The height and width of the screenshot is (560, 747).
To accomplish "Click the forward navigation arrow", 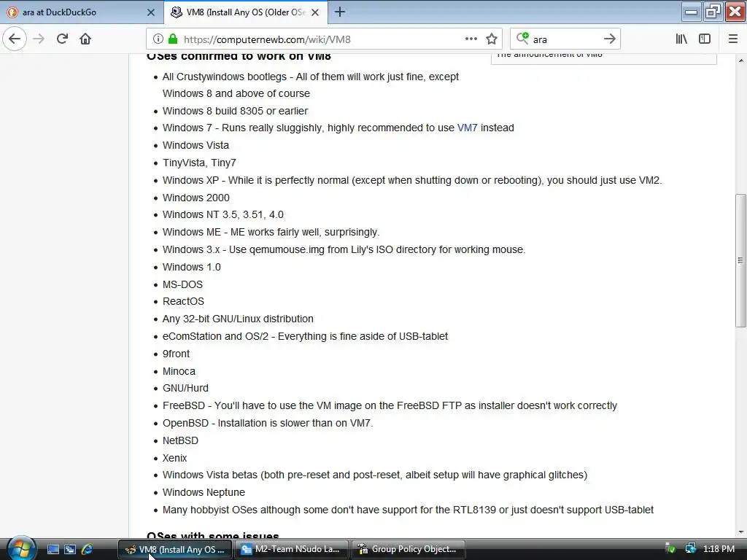I will [x=39, y=39].
